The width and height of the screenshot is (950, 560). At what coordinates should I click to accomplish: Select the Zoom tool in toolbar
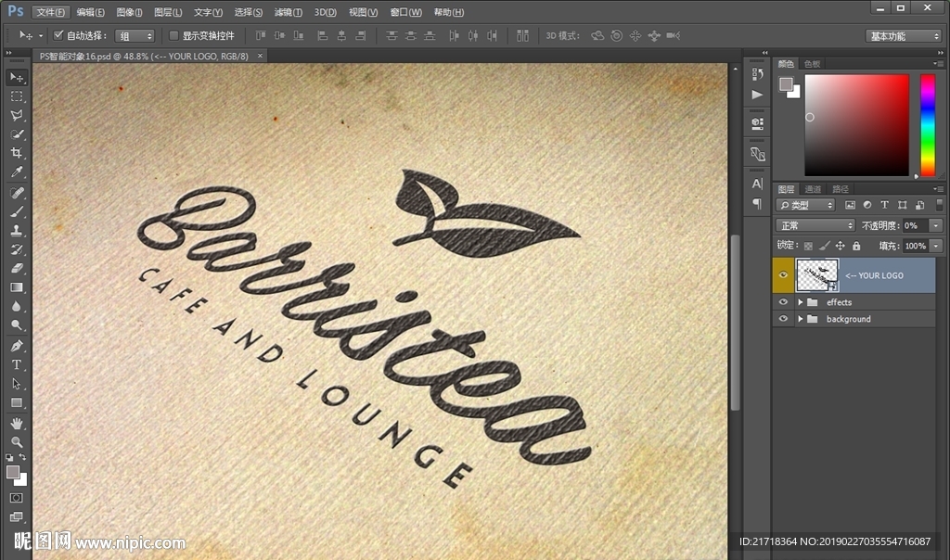17,442
